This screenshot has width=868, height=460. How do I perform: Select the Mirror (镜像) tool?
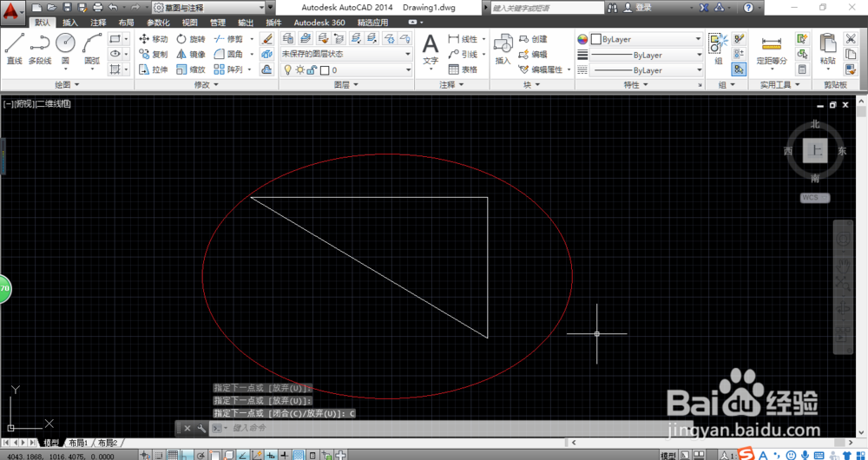[191, 55]
